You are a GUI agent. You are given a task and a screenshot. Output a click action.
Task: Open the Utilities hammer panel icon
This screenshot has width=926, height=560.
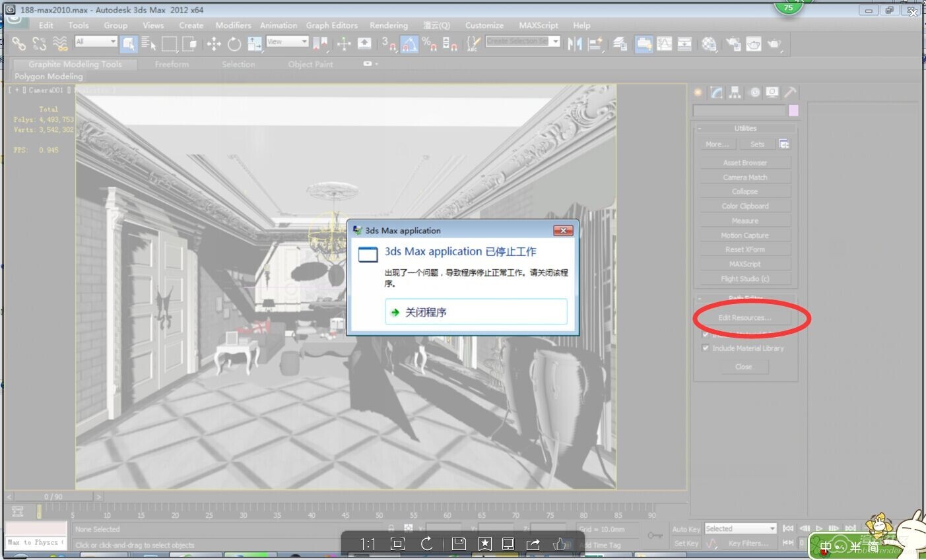[x=790, y=93]
